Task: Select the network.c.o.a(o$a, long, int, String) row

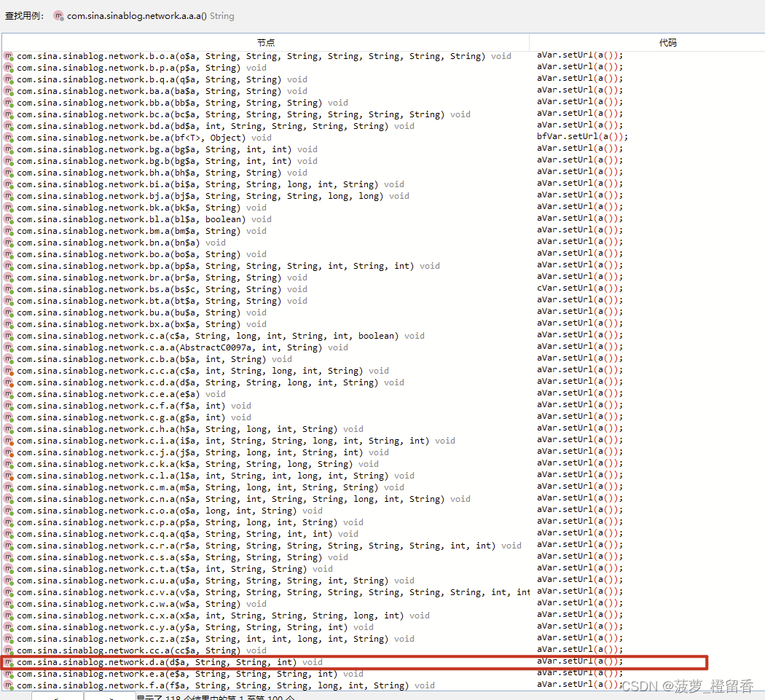Action: 383,511
